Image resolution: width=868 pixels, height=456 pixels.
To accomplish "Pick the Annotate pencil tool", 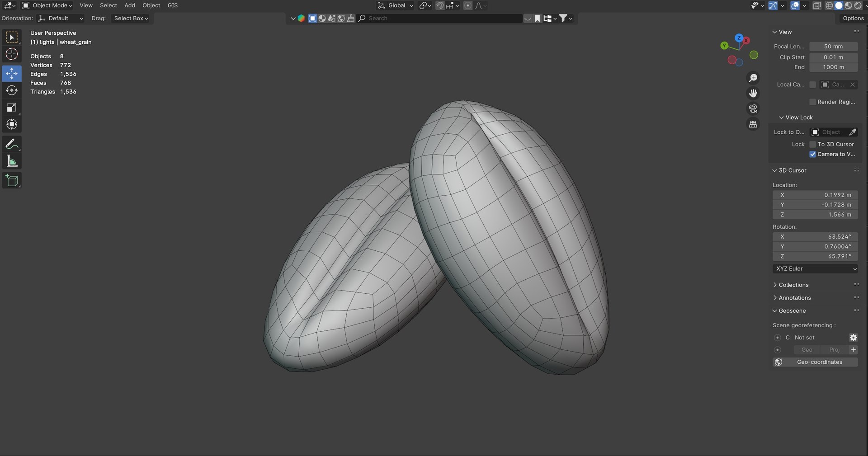I will point(12,144).
